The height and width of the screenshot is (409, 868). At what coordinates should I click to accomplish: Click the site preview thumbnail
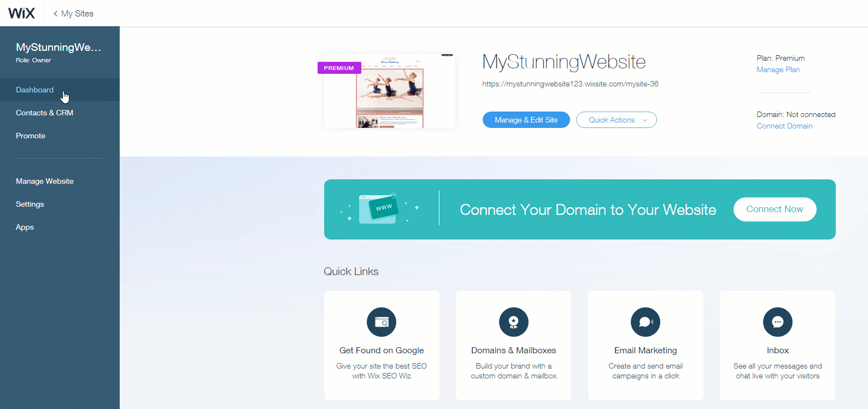click(390, 91)
